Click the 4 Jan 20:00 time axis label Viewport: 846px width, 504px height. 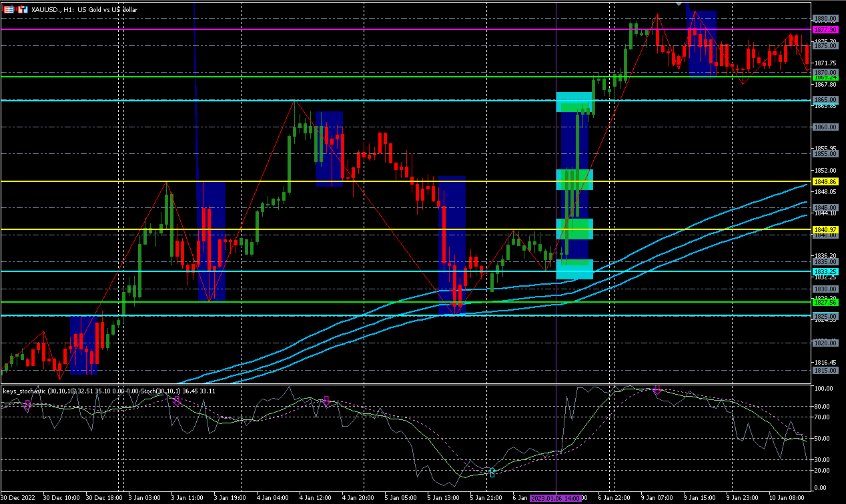358,498
